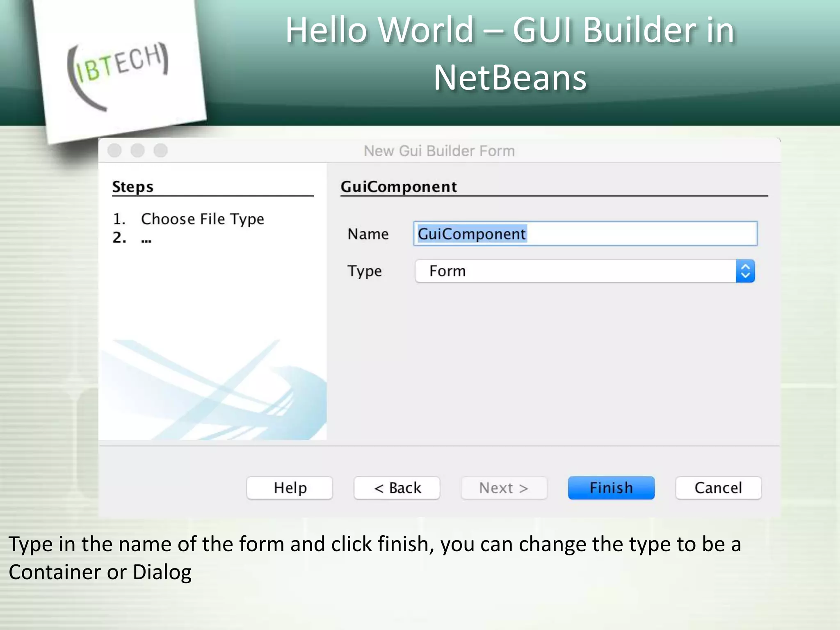840x630 pixels.
Task: Click the third gray window zoom button
Action: 161,151
